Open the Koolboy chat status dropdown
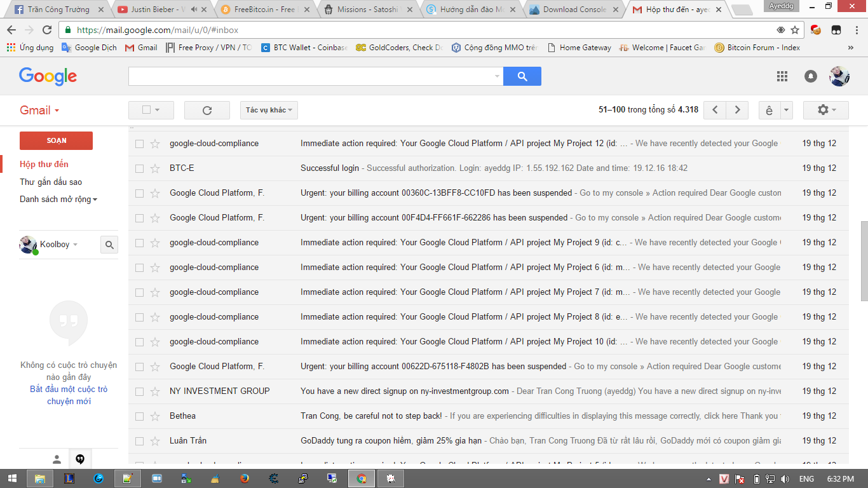Image resolution: width=868 pixels, height=488 pixels. pyautogui.click(x=76, y=245)
